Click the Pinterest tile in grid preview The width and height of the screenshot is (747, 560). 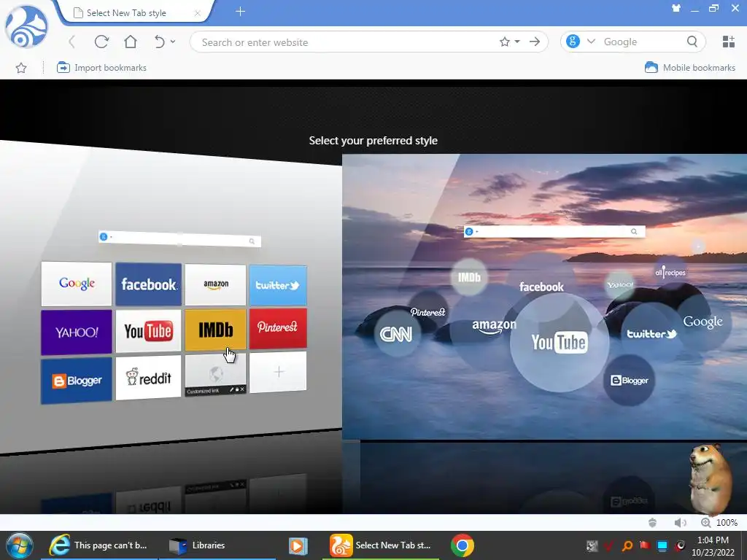point(278,328)
